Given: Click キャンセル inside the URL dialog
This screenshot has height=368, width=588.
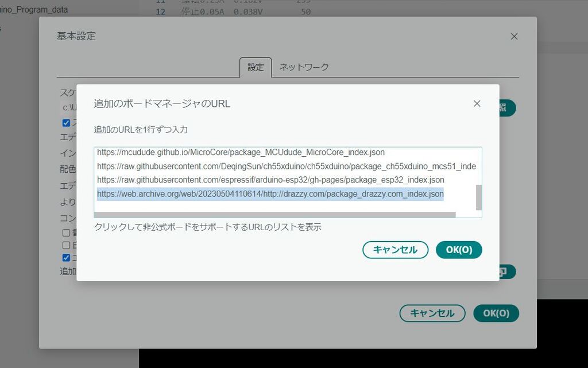Looking at the screenshot, I should click(395, 250).
